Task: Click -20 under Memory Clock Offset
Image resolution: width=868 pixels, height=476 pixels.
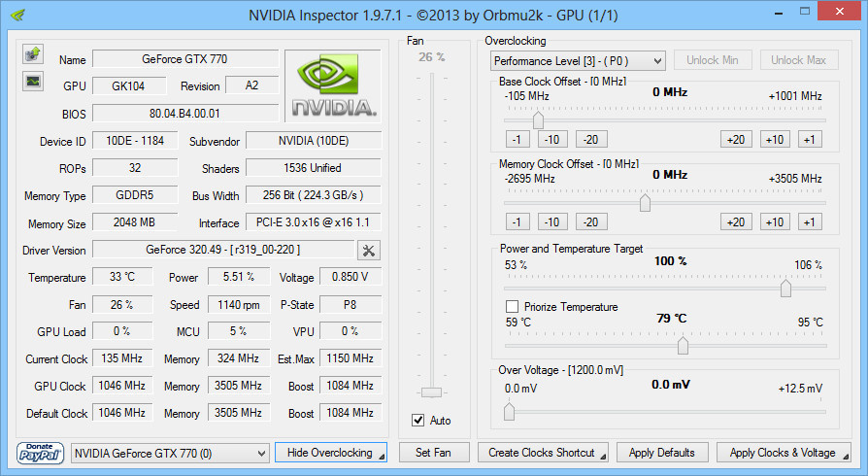Action: click(x=591, y=222)
